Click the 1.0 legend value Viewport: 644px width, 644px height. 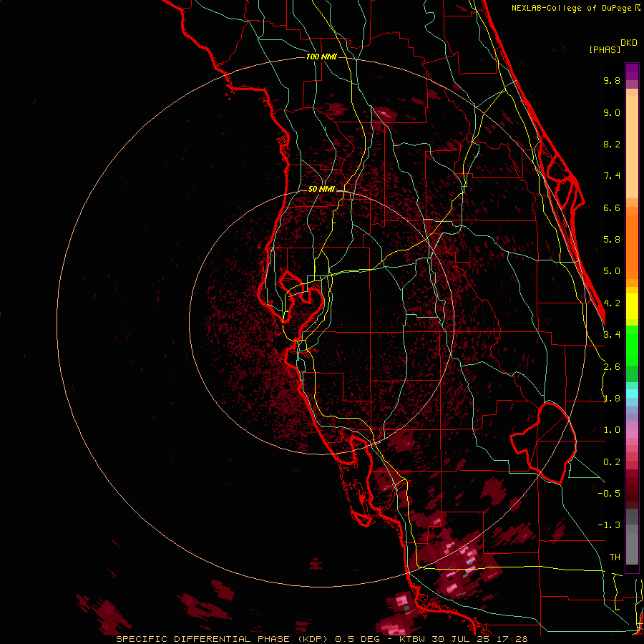click(612, 430)
